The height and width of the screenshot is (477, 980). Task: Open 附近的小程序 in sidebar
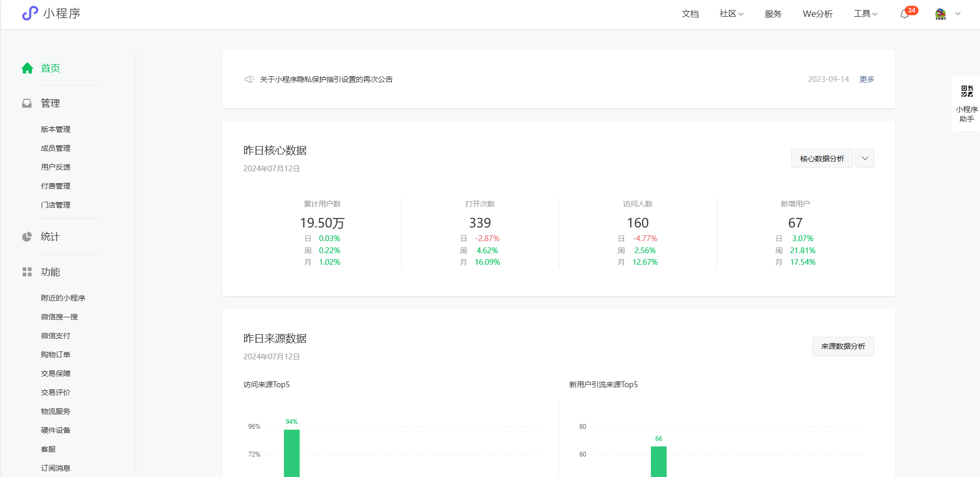click(x=63, y=298)
